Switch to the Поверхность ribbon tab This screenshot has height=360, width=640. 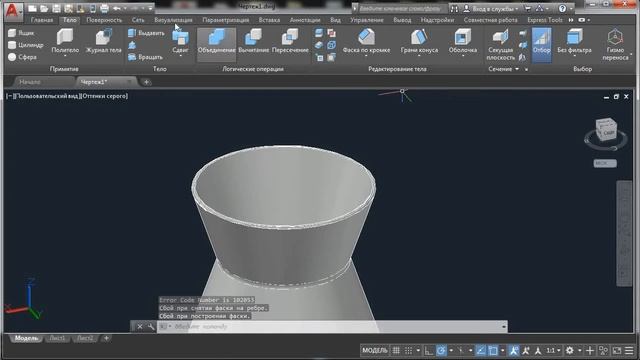click(104, 20)
